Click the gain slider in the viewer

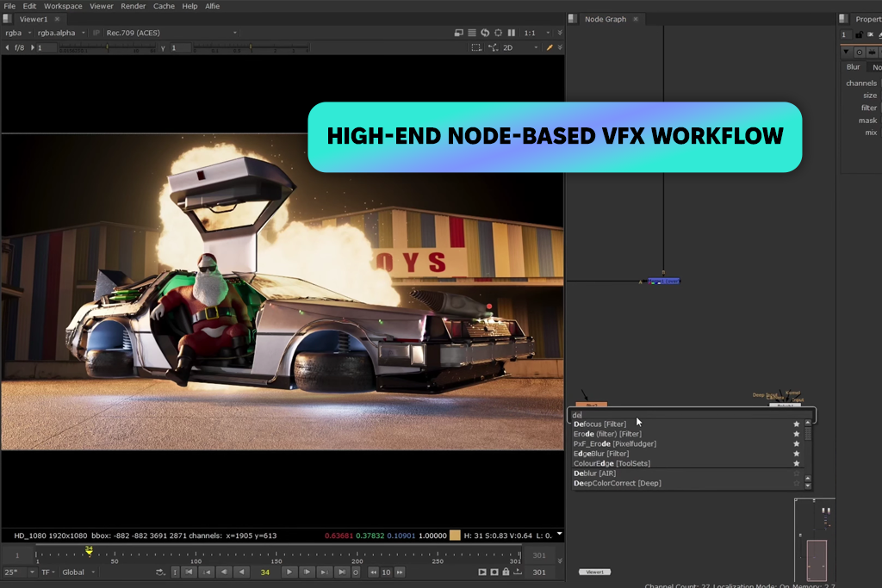click(x=107, y=48)
